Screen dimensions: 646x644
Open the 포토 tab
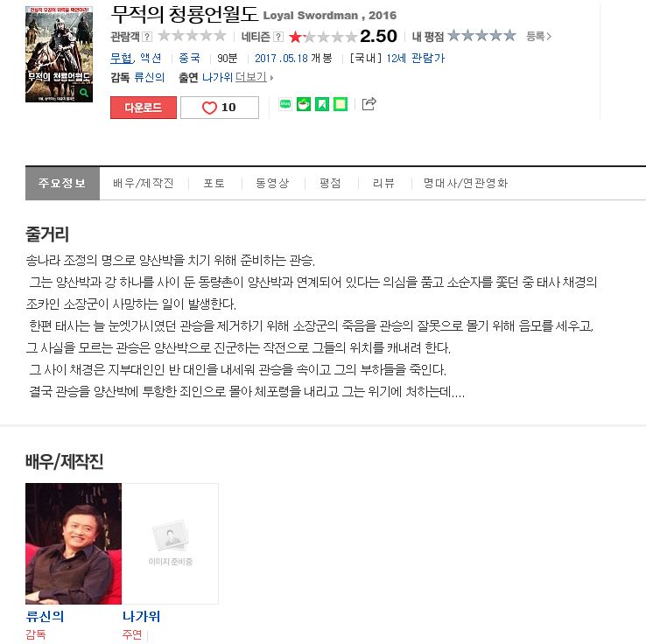pyautogui.click(x=214, y=183)
